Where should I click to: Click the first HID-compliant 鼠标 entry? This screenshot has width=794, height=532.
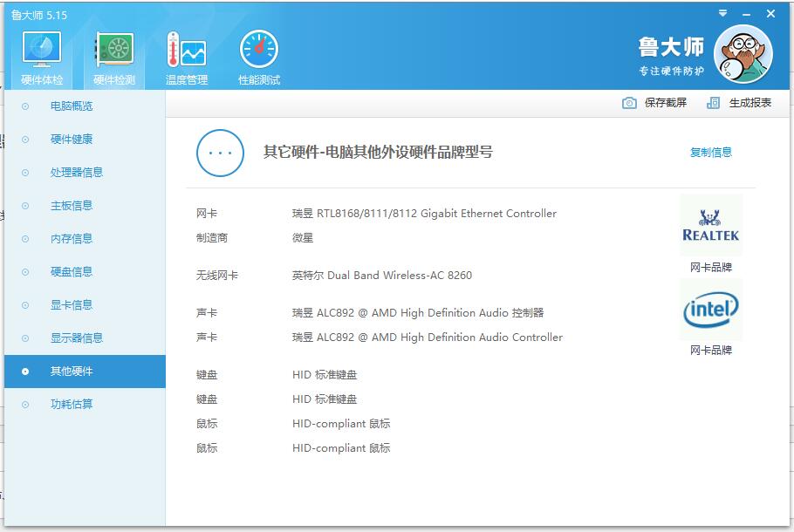coord(341,423)
